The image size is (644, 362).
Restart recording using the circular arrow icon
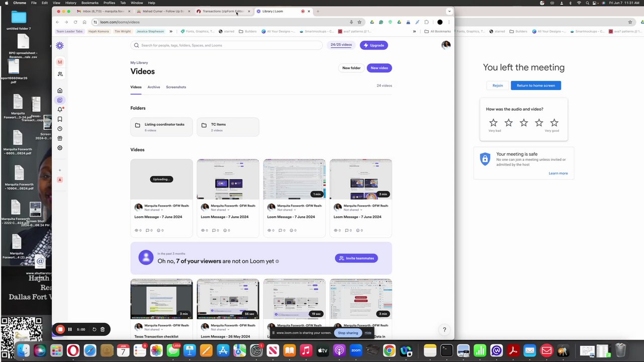tap(94, 329)
